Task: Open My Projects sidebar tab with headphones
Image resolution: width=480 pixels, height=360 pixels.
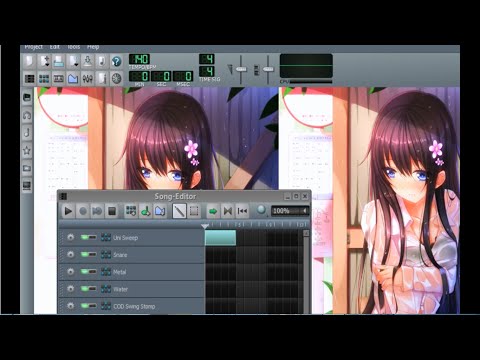Action: point(27,115)
